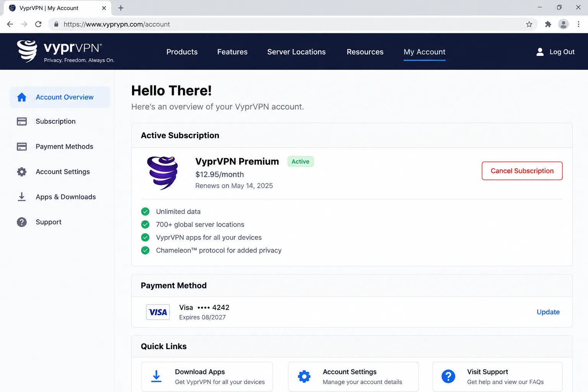The height and width of the screenshot is (392, 588).
Task: Click the blue gear in Quick Links
Action: point(304,376)
